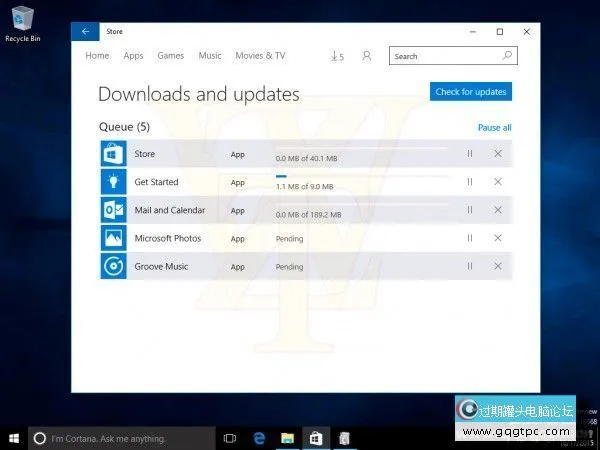Go to the Games section

[171, 56]
